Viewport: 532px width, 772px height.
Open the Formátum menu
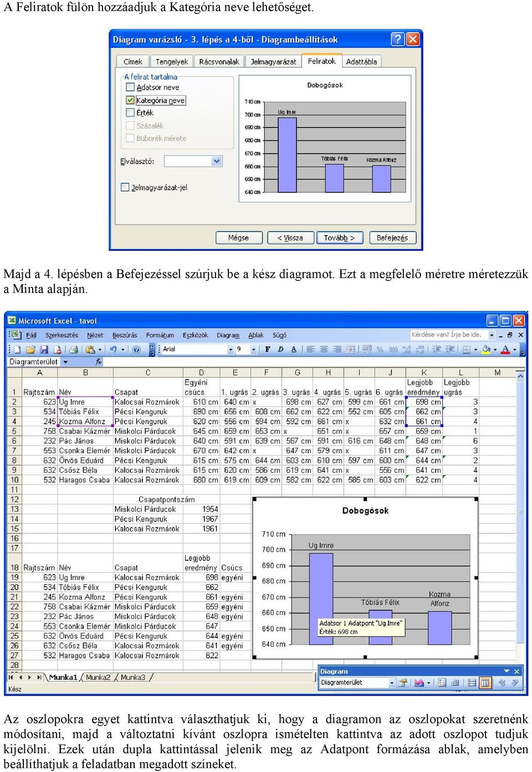click(x=160, y=335)
